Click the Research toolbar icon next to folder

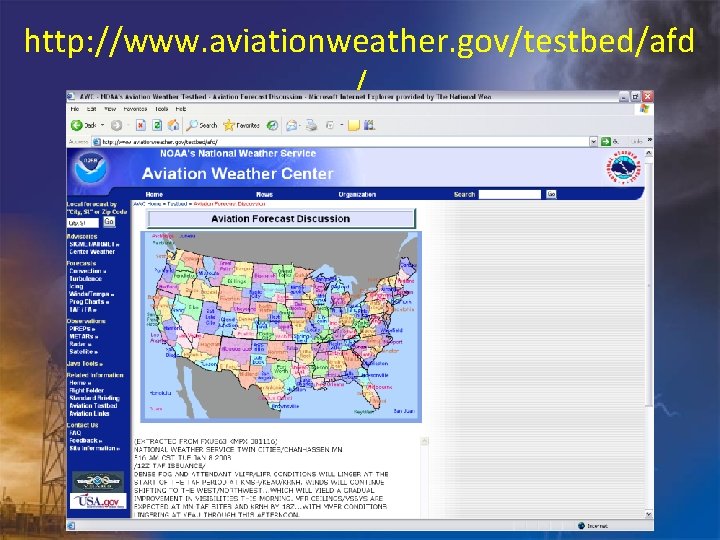click(369, 125)
